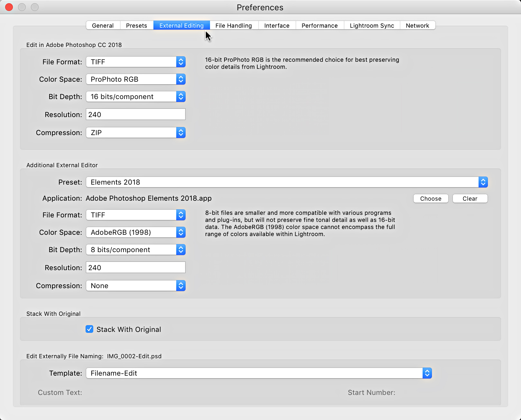Uncheck Stack With Original checkbox

pyautogui.click(x=89, y=329)
